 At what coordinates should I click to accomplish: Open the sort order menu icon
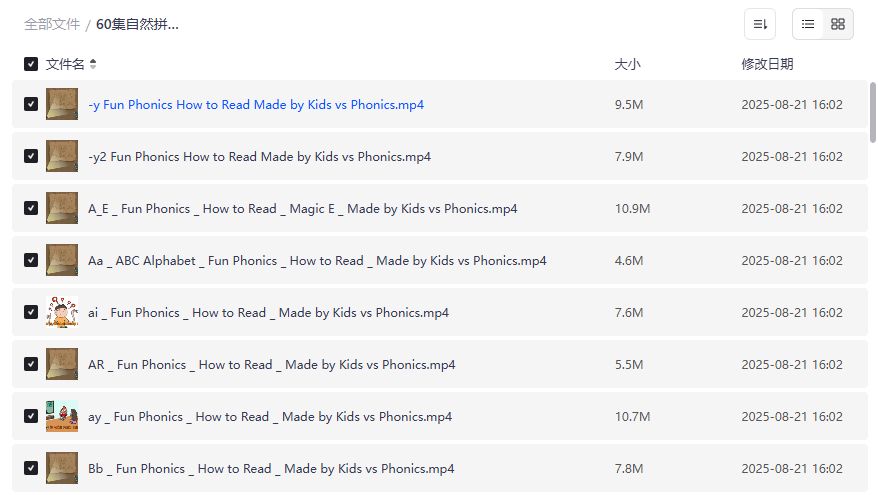760,24
